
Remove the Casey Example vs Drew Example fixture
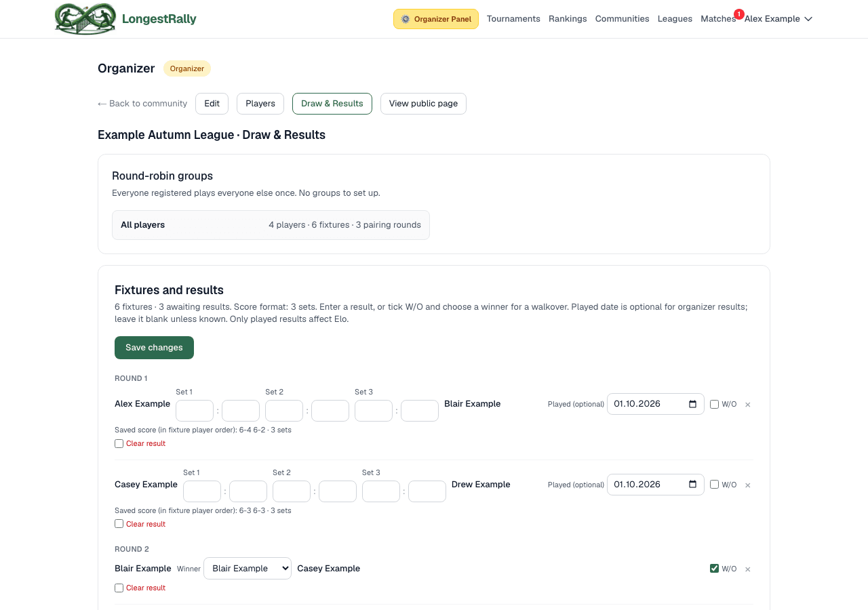point(748,485)
